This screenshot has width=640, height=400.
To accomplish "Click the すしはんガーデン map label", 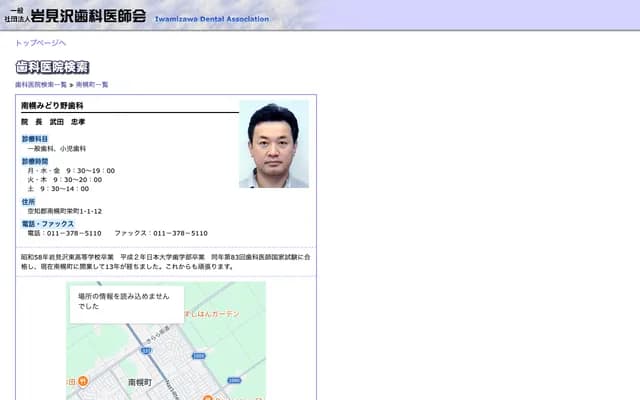I will (212, 314).
